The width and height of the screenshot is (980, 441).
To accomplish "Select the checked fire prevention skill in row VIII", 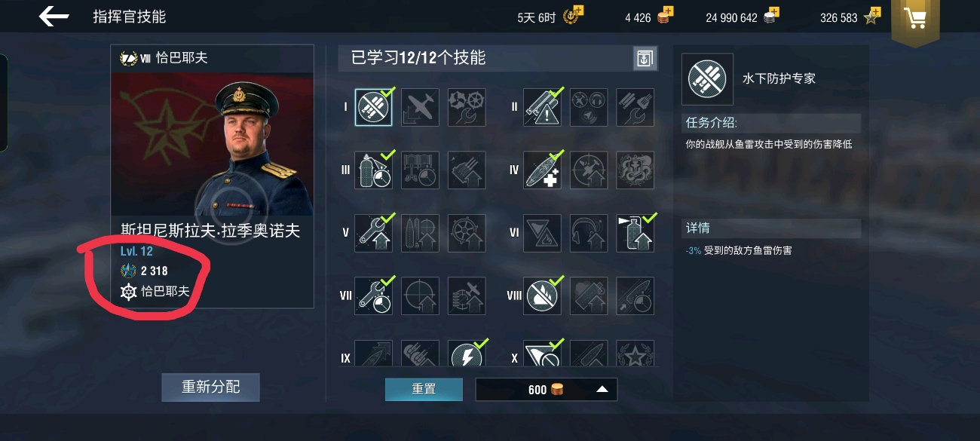I will click(542, 296).
